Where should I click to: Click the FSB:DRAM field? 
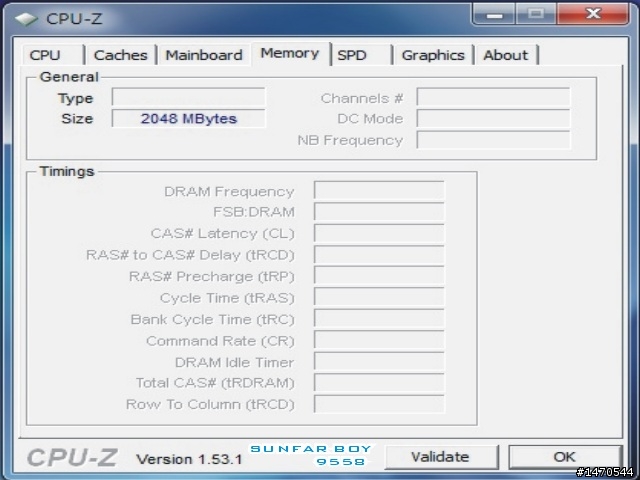[x=379, y=212]
